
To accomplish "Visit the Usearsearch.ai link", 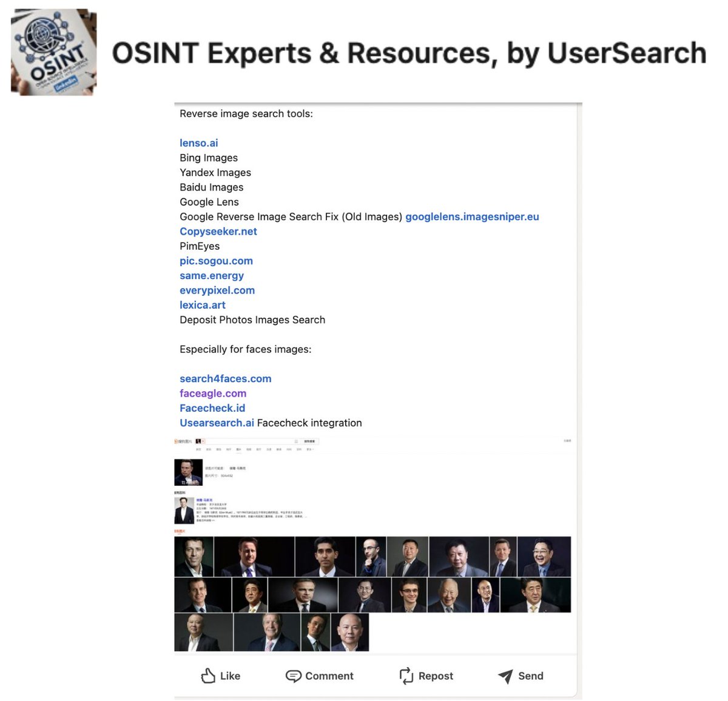I will click(x=217, y=423).
